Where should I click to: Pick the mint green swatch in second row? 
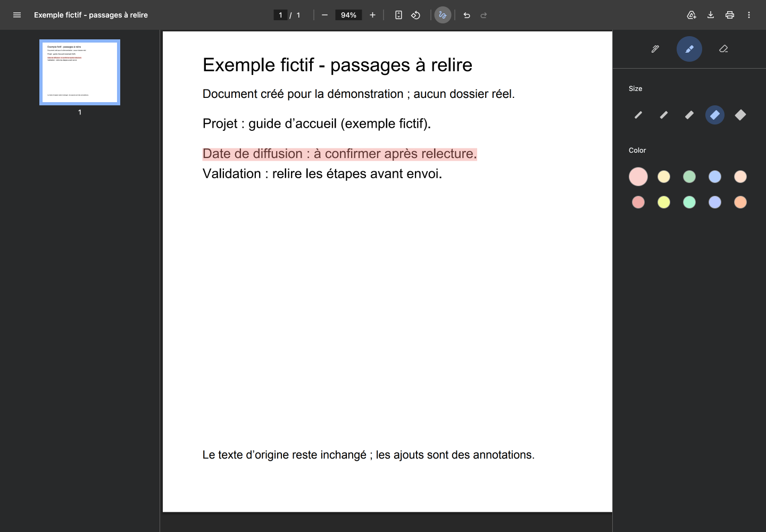click(689, 202)
